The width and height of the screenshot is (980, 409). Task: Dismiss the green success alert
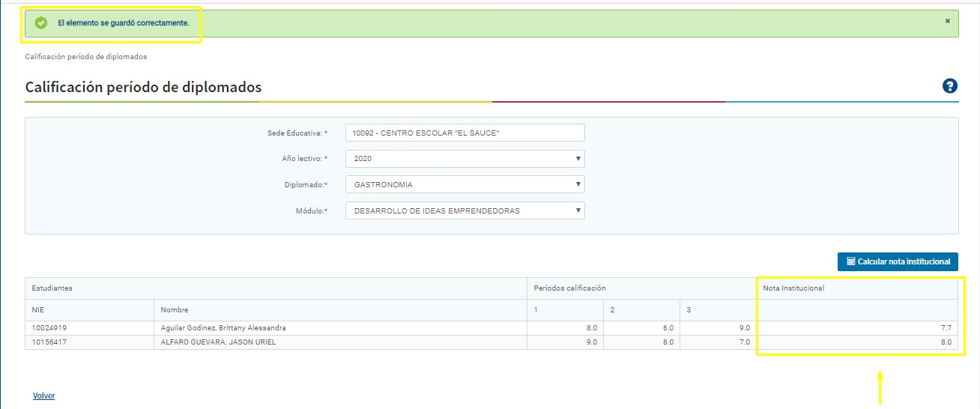[947, 21]
